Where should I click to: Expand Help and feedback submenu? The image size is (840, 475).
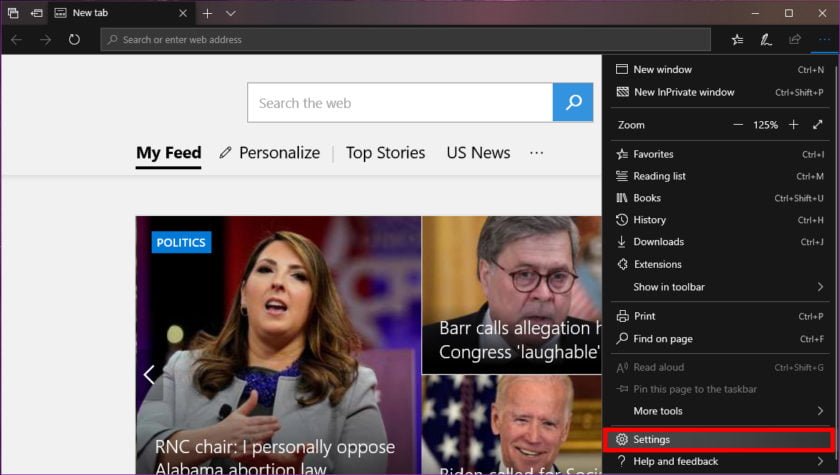(820, 461)
